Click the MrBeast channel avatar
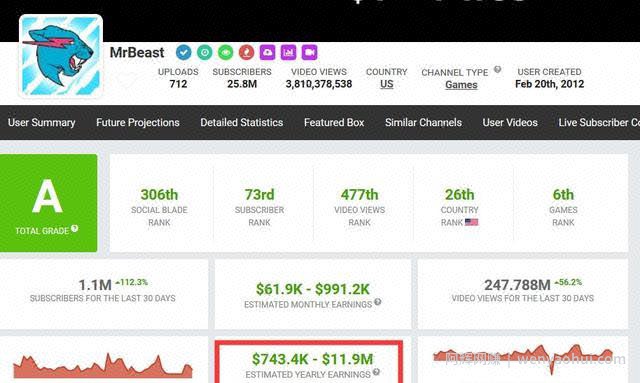This screenshot has height=383, width=640. pyautogui.click(x=61, y=56)
